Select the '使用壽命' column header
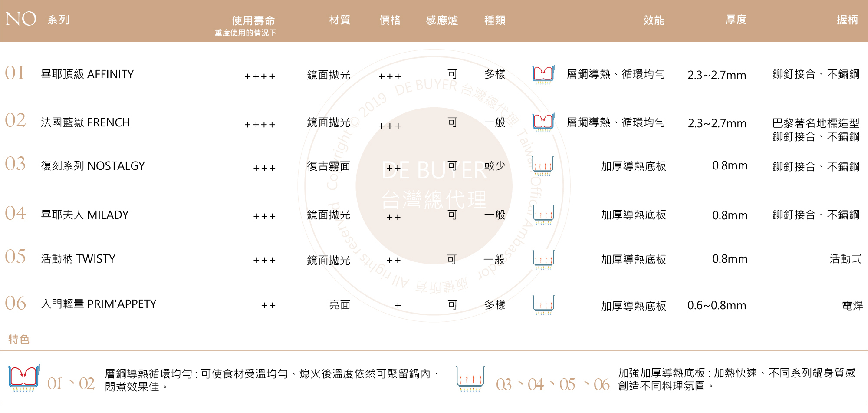 (x=253, y=20)
